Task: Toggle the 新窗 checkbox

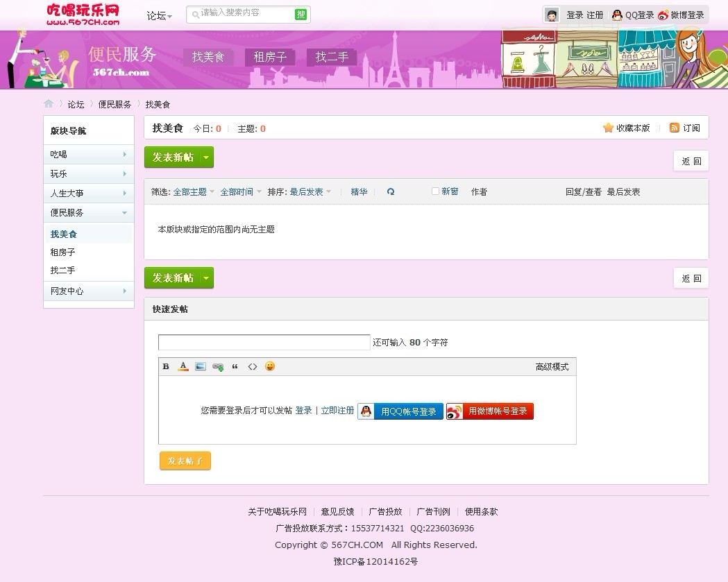Action: [x=435, y=191]
